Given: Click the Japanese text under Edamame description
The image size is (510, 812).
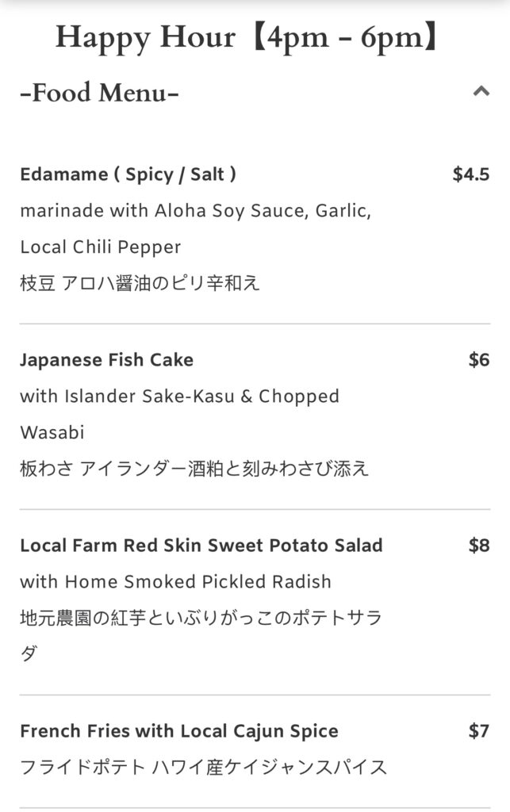Looking at the screenshot, I should coord(140,283).
